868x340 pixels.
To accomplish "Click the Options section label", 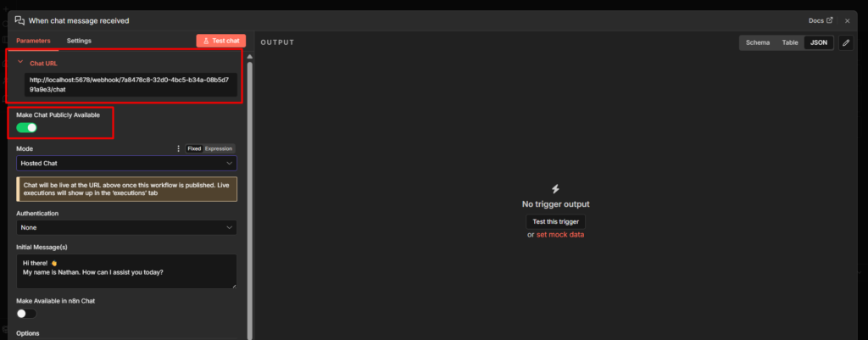I will (x=28, y=333).
